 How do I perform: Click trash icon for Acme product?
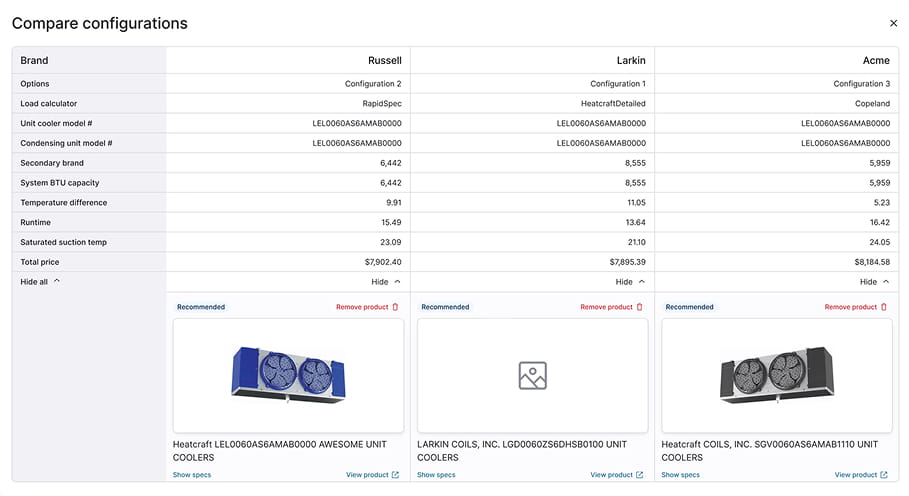click(883, 307)
